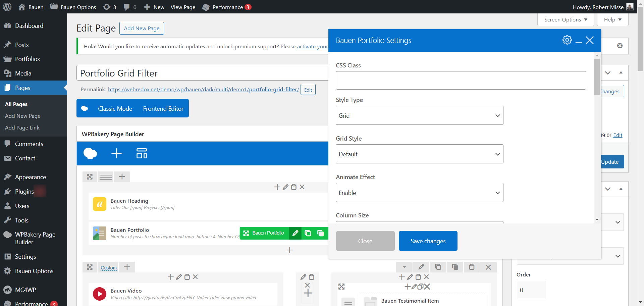Click View Page in admin bar
Image resolution: width=644 pixels, height=306 pixels.
click(183, 7)
